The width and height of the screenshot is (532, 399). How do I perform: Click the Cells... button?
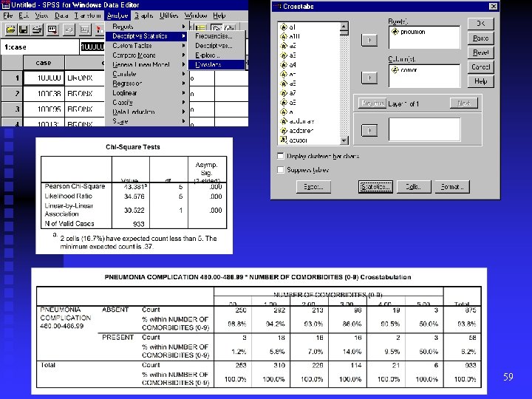click(414, 187)
